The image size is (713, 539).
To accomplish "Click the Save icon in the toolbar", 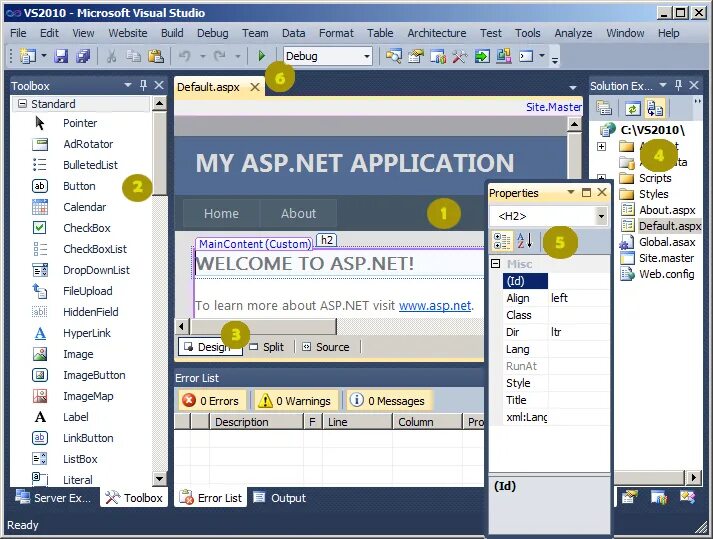I will pos(61,56).
